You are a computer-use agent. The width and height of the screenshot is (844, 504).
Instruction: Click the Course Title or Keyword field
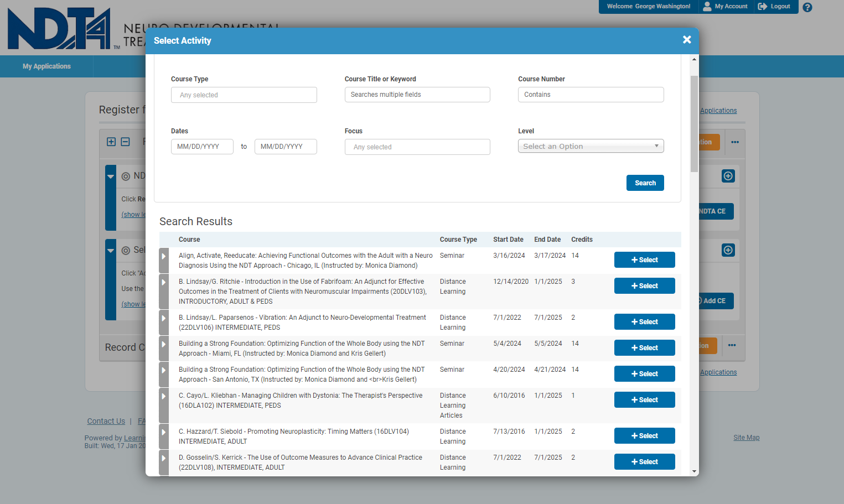tap(417, 95)
